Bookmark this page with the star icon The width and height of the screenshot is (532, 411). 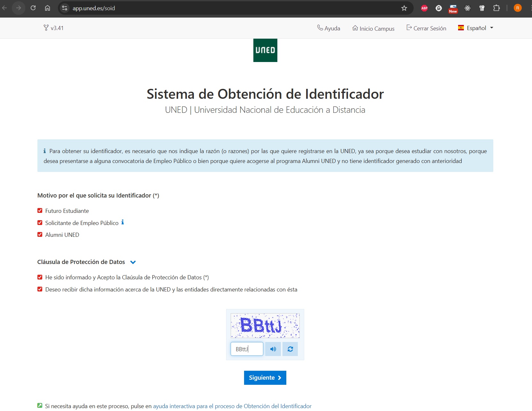(404, 8)
